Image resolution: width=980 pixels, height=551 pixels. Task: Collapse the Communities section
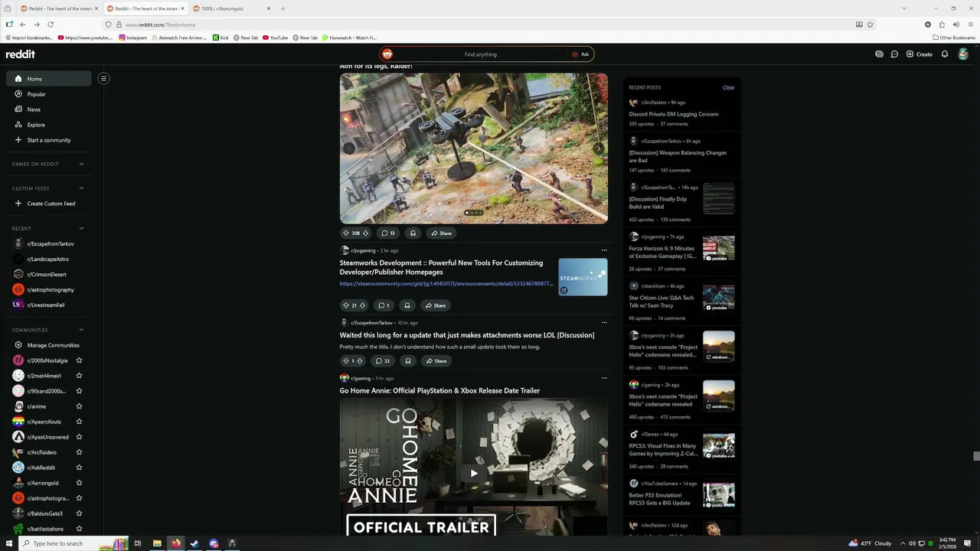click(81, 330)
